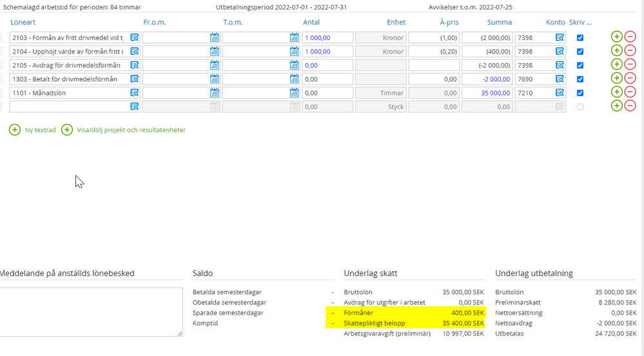Open lookup for löneart 2103 row
Viewport: 644px width, 356px height.
pyautogui.click(x=134, y=38)
